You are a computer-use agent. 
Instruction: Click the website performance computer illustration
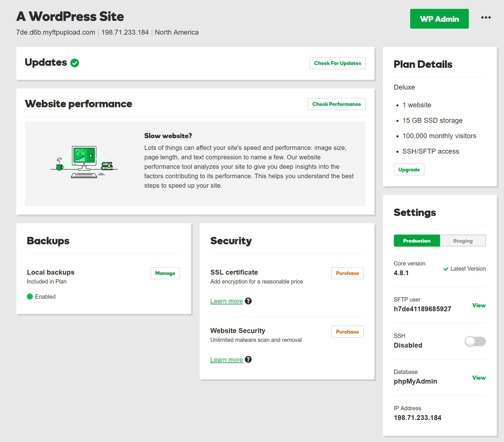click(x=84, y=162)
